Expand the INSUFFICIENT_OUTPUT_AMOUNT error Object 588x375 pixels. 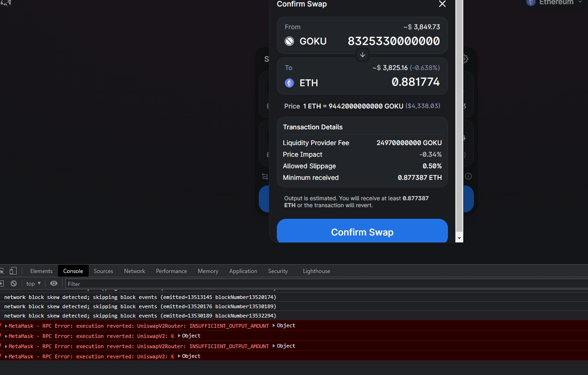(283, 325)
